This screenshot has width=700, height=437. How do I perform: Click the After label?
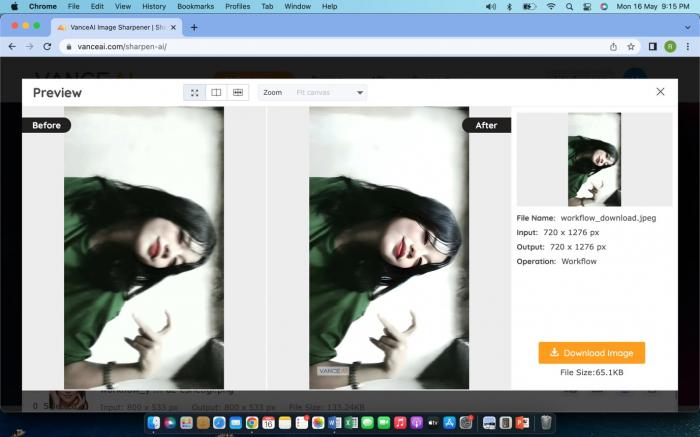486,125
